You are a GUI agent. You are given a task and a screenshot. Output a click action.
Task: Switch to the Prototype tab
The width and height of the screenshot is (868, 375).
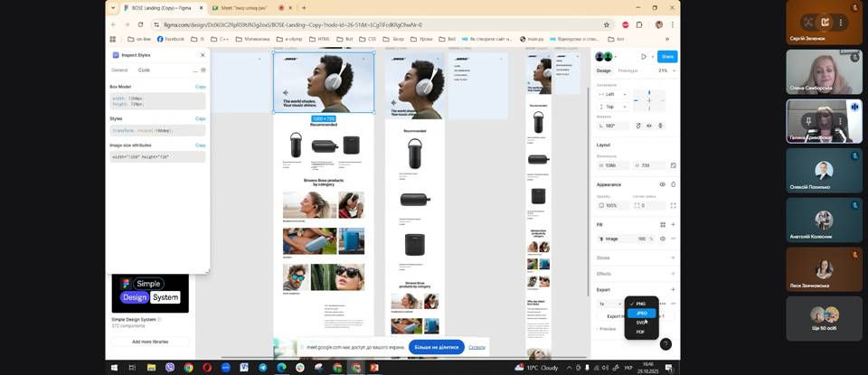click(627, 70)
